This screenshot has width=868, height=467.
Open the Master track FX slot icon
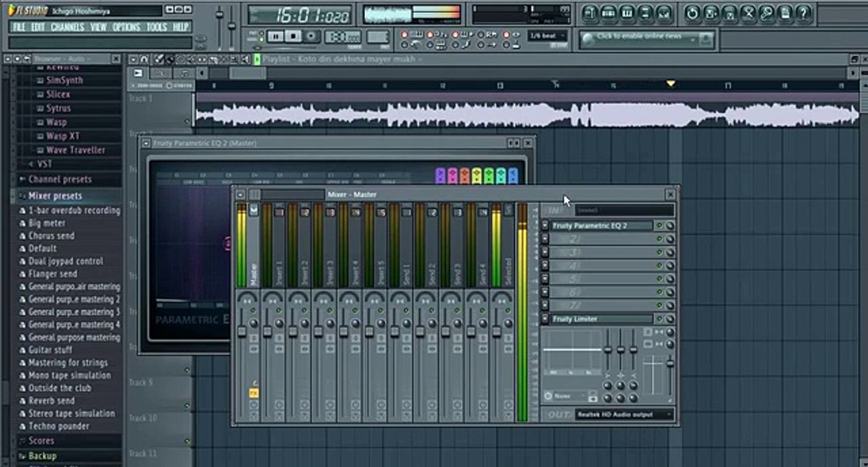click(254, 393)
